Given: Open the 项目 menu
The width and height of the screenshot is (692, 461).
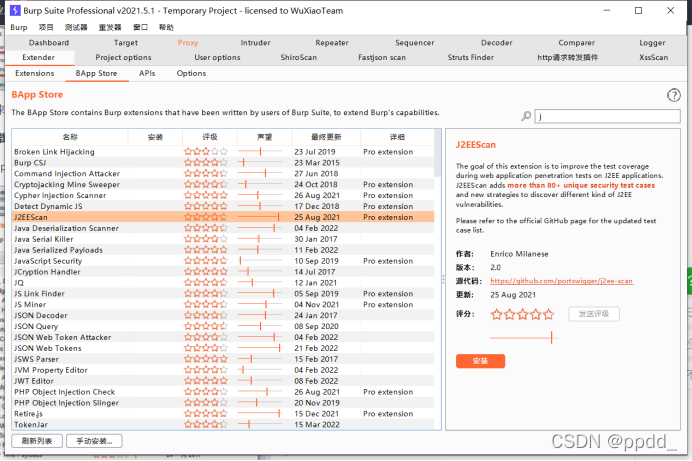Looking at the screenshot, I should 46,27.
